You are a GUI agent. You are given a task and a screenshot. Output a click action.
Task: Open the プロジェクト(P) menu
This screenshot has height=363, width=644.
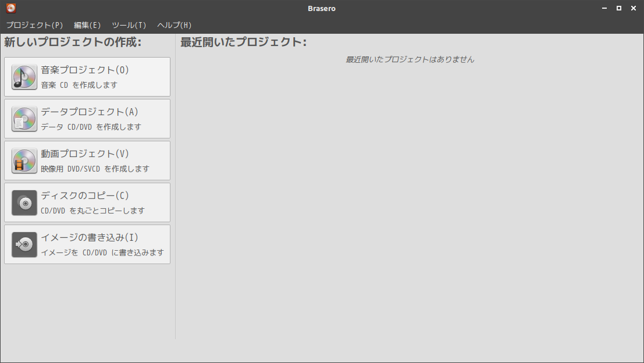coord(34,25)
